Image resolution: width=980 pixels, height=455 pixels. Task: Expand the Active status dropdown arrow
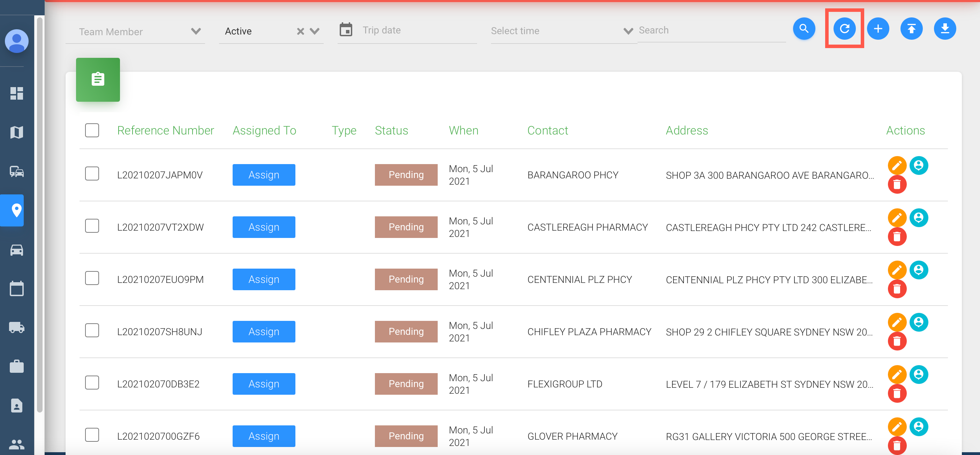(x=315, y=31)
